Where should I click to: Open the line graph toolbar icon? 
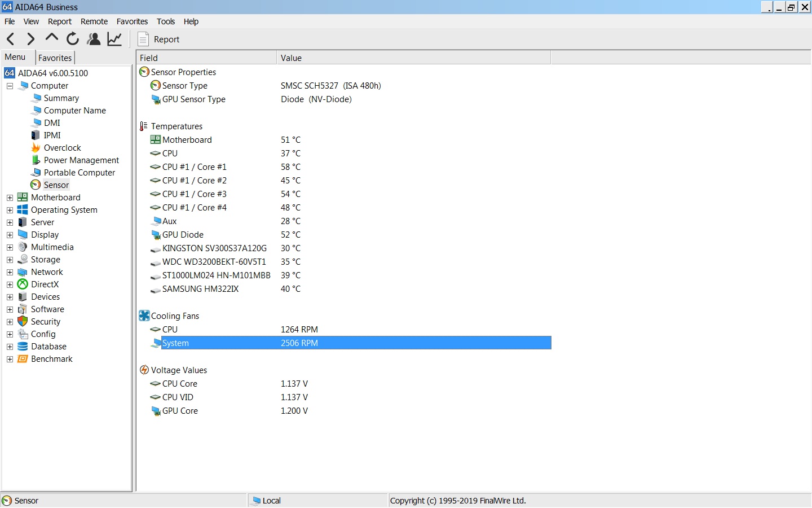[114, 39]
